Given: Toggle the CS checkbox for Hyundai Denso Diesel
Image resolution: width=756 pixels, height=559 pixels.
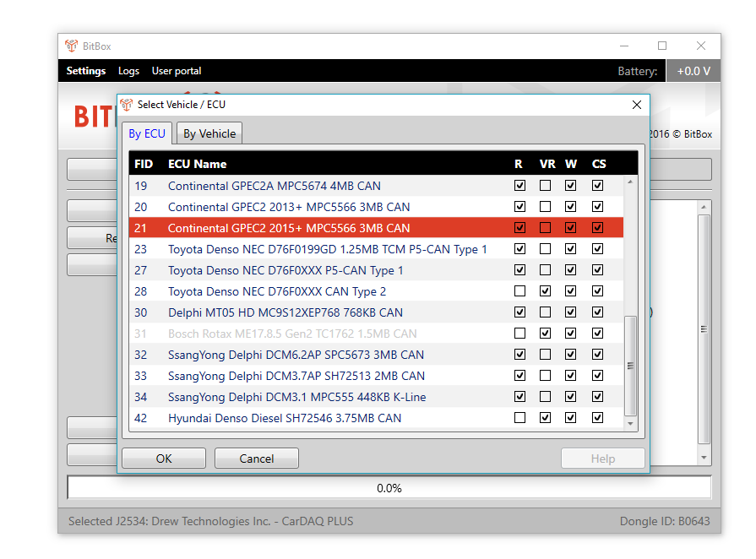Looking at the screenshot, I should click(598, 418).
